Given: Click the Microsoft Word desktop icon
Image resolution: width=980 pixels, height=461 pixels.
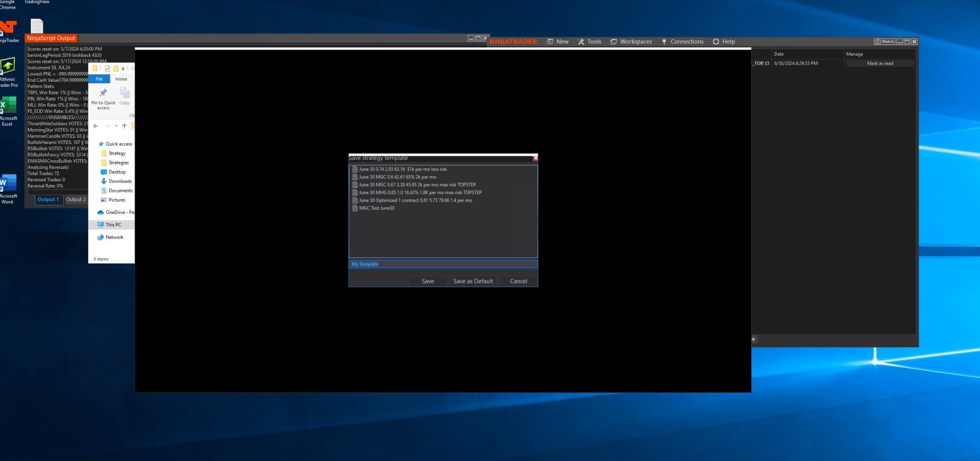Looking at the screenshot, I should pyautogui.click(x=8, y=189).
